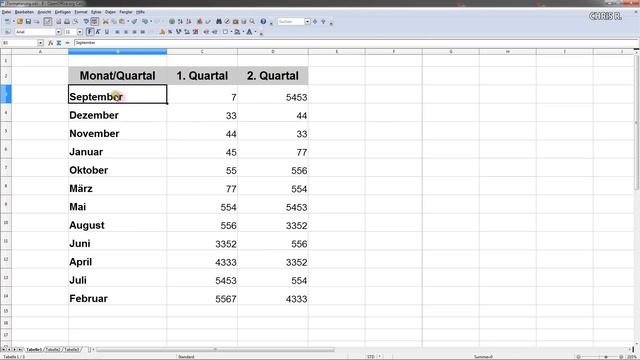Switch to the Tabelle3 sheet tab
This screenshot has width=640, height=360.
point(72,350)
